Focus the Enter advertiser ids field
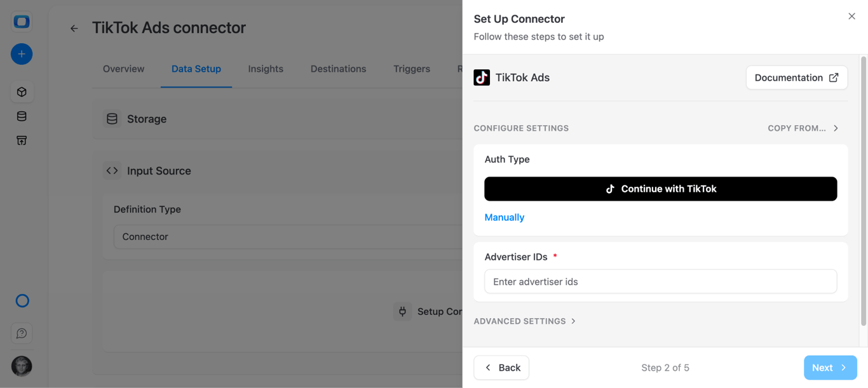The image size is (868, 388). pos(661,281)
